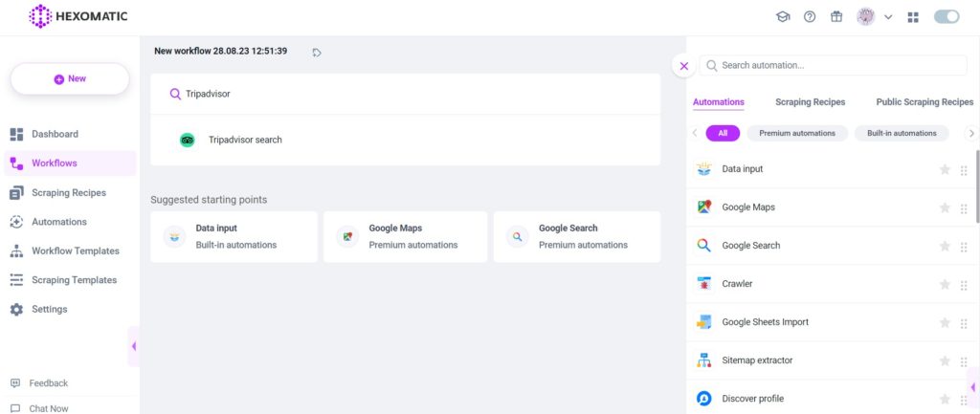The image size is (980, 414).
Task: Select the Tripadvisor search result
Action: click(405, 140)
